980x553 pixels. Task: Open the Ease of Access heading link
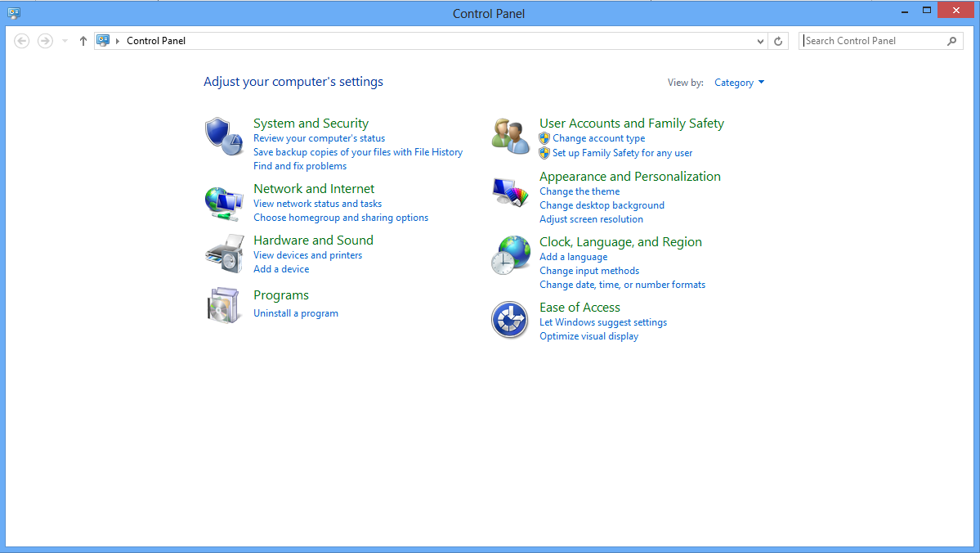click(x=579, y=307)
